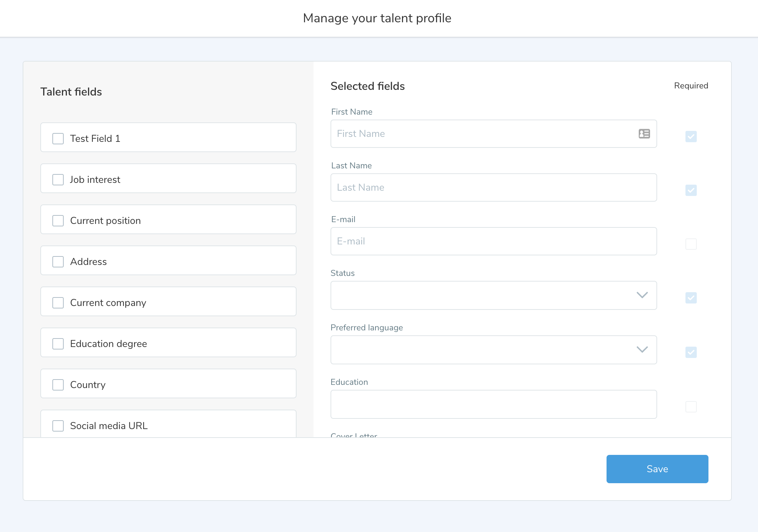This screenshot has width=758, height=532.
Task: Click the contact card icon in First Name field
Action: 644,134
